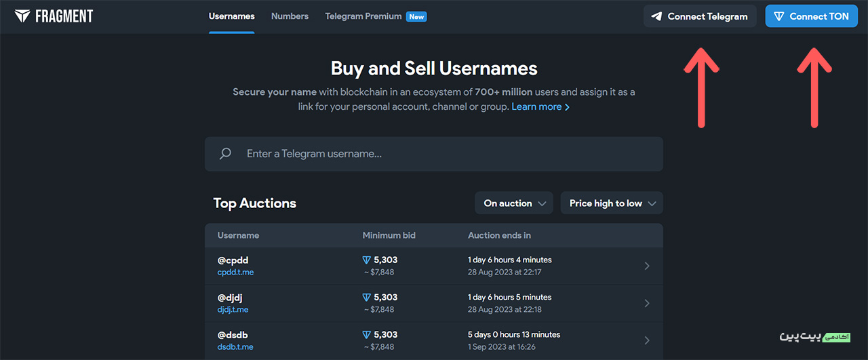868x360 pixels.
Task: Click '28 Aug 2023 at 22:17' date
Action: (x=505, y=273)
